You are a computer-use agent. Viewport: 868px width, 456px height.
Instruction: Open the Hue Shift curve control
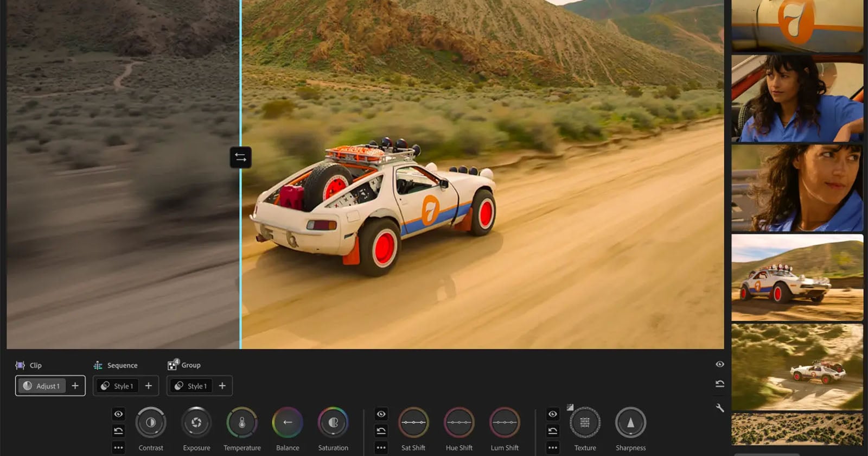pyautogui.click(x=459, y=422)
